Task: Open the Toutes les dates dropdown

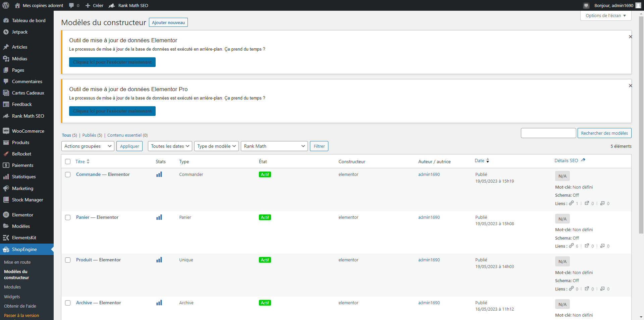Action: (x=170, y=146)
